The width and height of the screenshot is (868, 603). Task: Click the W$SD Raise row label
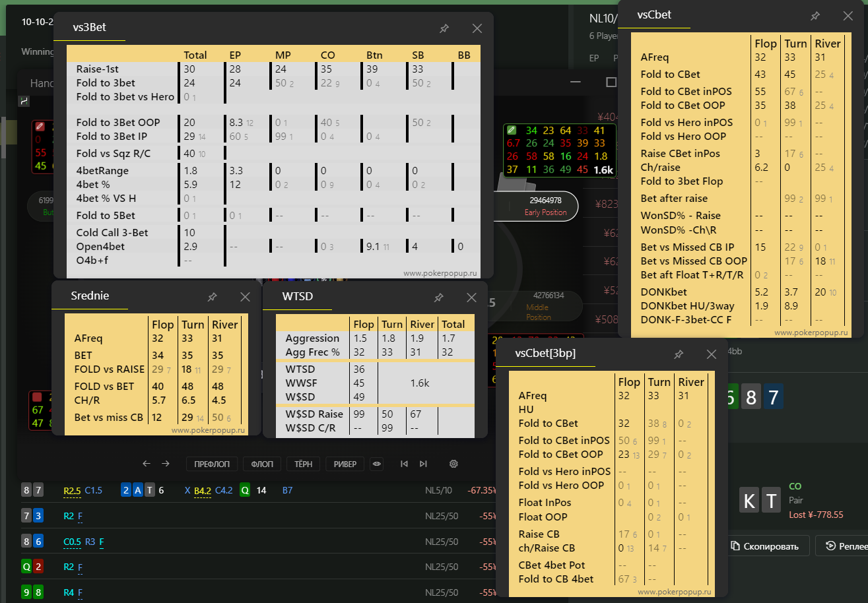(x=314, y=414)
